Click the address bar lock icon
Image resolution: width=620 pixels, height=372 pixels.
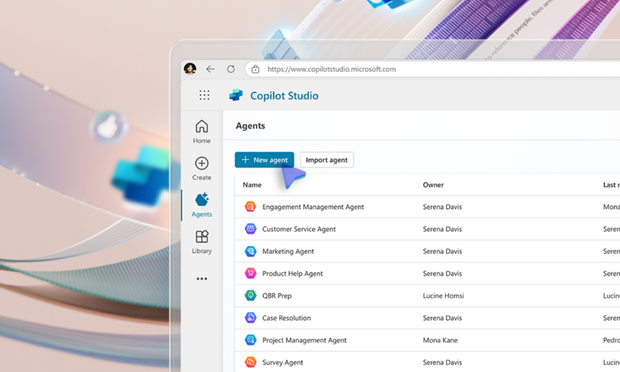tap(255, 69)
